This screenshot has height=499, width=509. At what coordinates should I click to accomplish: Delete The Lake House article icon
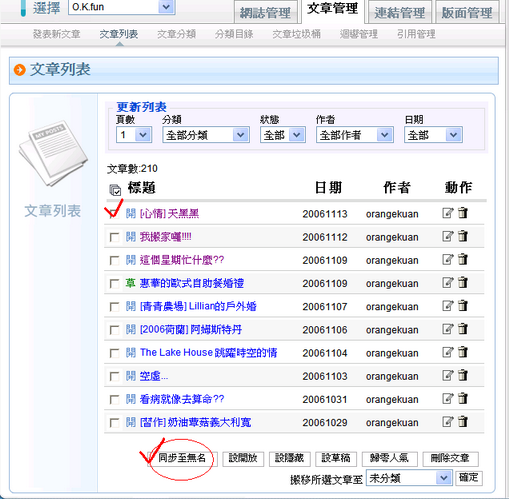463,352
